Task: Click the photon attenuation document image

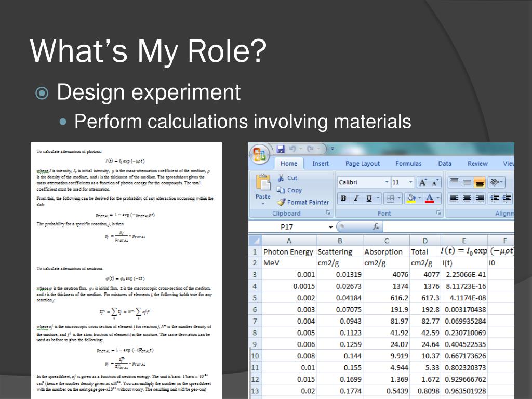Action: click(x=127, y=270)
